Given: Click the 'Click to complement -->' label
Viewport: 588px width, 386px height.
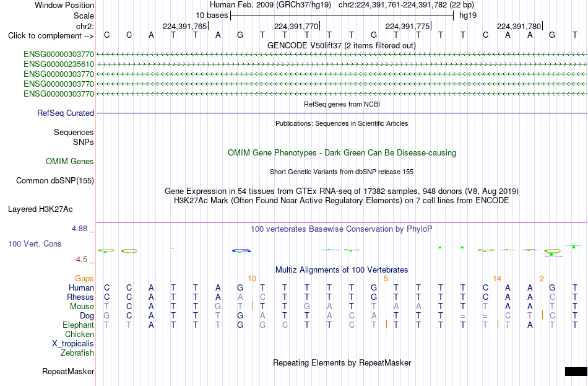Looking at the screenshot, I should (51, 36).
